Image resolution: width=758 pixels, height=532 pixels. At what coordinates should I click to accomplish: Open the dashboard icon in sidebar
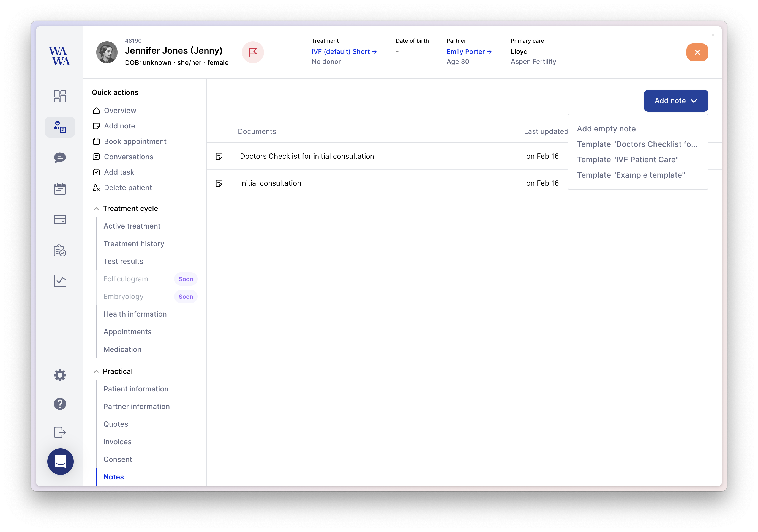click(x=60, y=96)
